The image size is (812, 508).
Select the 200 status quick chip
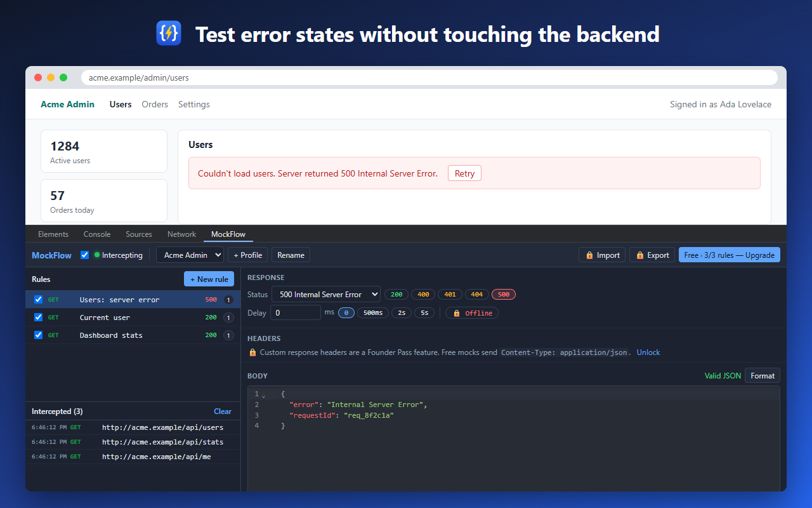(396, 295)
